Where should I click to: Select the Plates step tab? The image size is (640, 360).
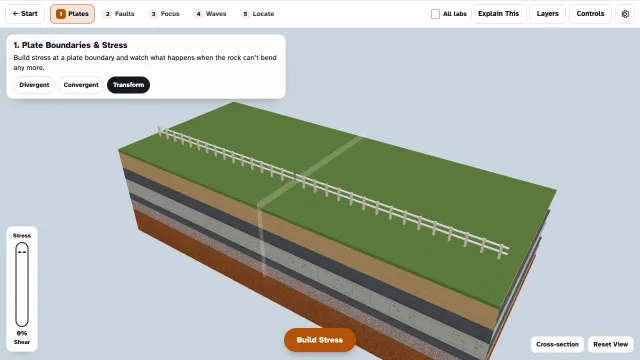point(72,14)
